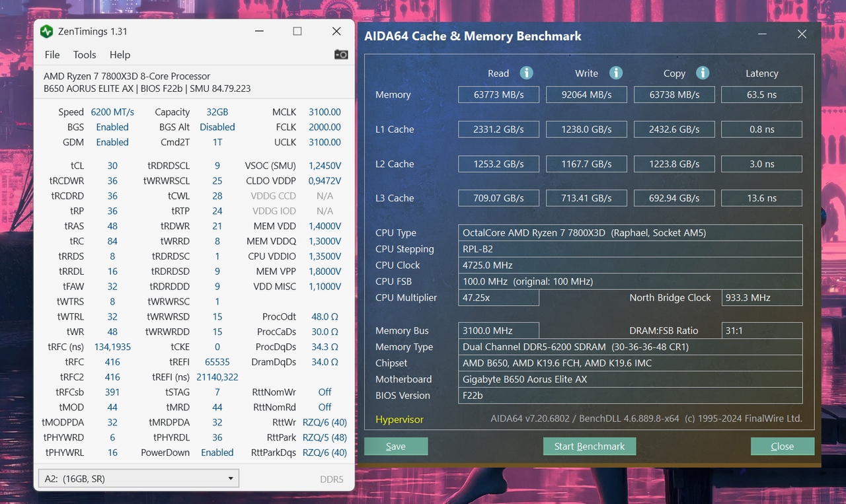Click the L1 Cache Write 1238.0 GB/s field
This screenshot has width=846, height=504.
(x=586, y=129)
